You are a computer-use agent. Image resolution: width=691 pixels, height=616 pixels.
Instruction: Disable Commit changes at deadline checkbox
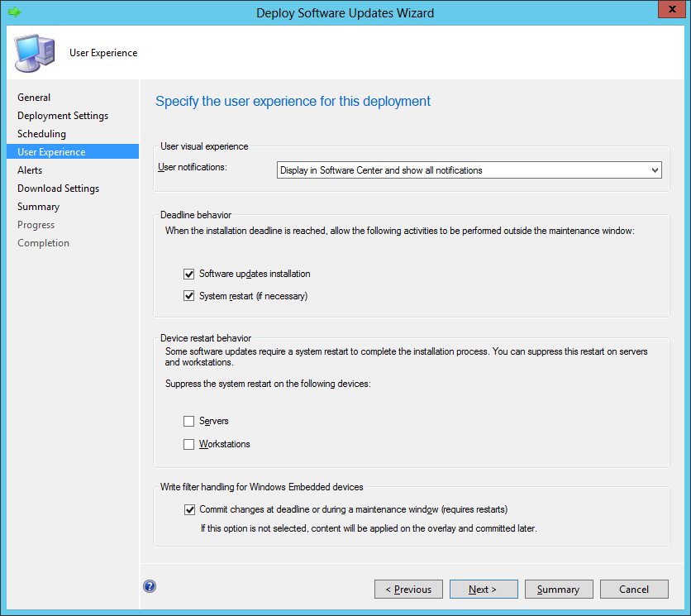pos(189,509)
